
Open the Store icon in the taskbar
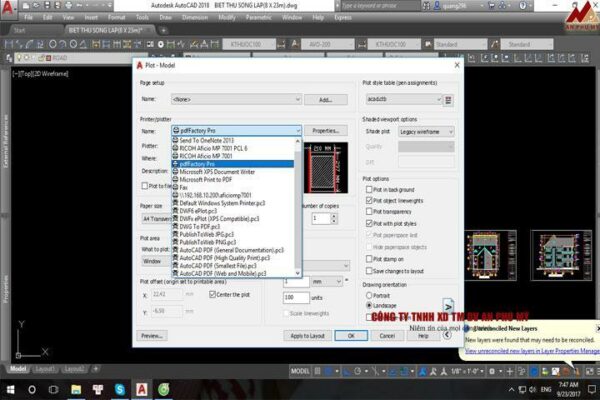[x=98, y=389]
